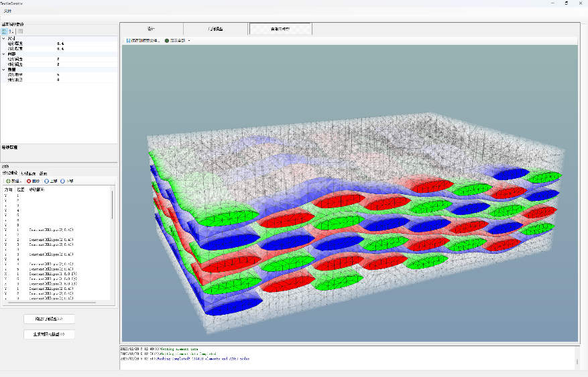Click the first 0.4 value field in property grid
The image size is (588, 377).
coord(60,44)
